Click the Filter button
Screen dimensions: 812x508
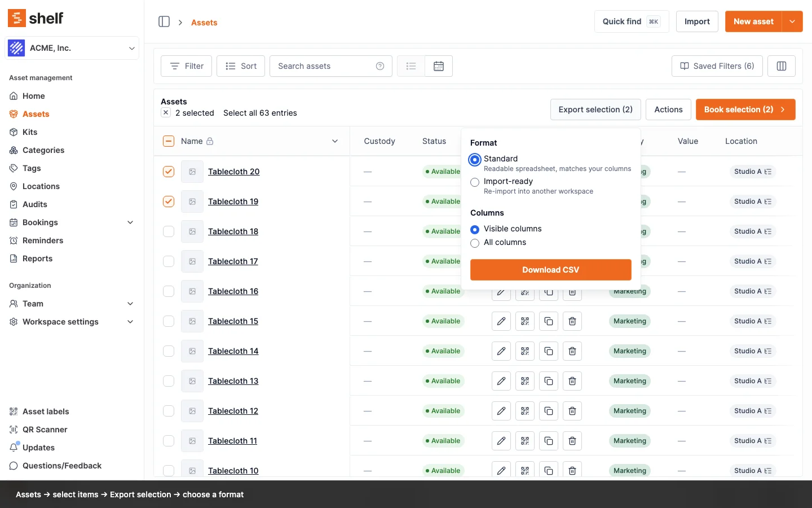[x=186, y=66]
